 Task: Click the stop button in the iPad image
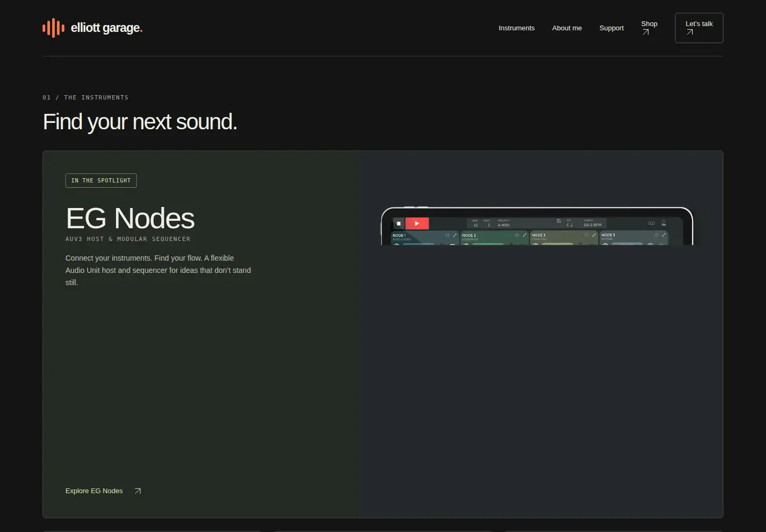point(398,223)
